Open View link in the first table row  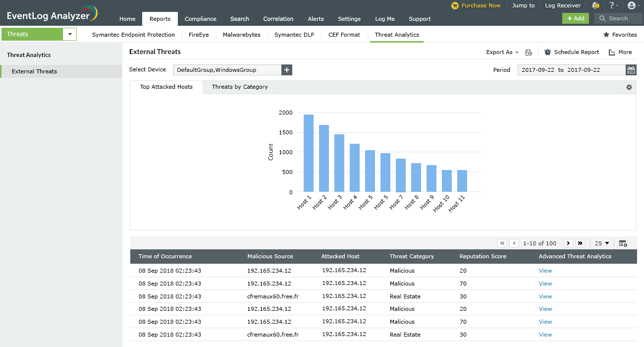pos(545,271)
